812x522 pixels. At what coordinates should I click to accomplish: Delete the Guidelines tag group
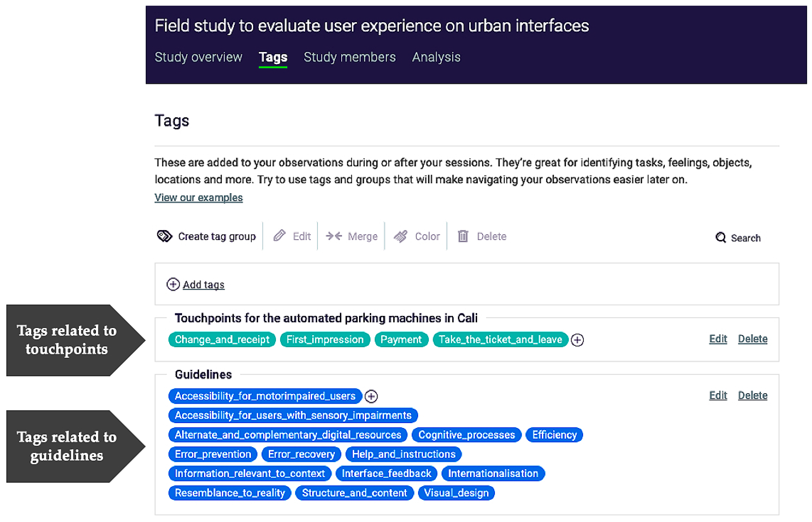point(753,395)
